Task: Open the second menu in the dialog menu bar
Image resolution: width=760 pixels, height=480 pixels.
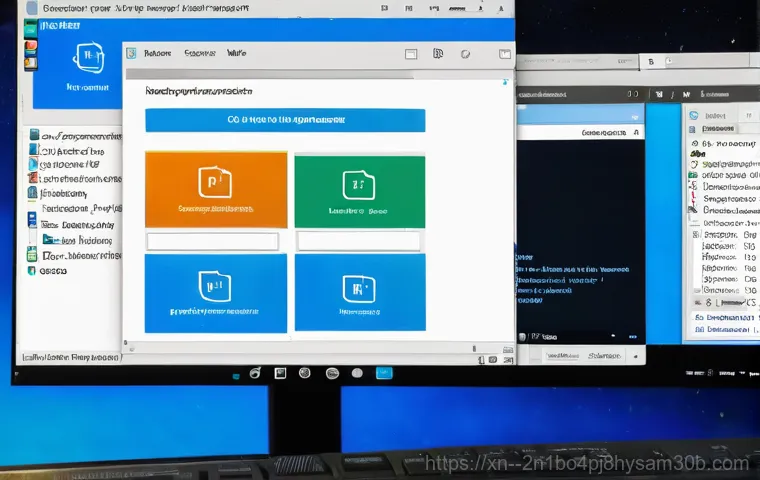Action: pyautogui.click(x=200, y=53)
